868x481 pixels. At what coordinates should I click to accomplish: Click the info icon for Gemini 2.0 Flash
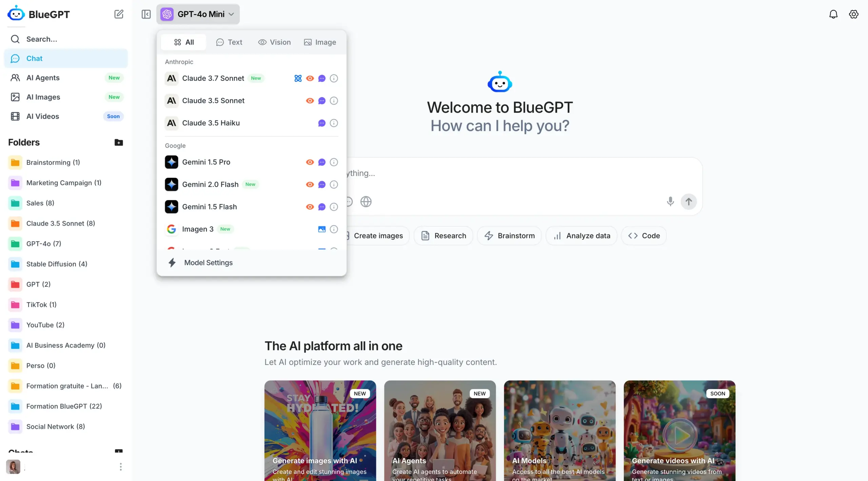[x=334, y=185]
